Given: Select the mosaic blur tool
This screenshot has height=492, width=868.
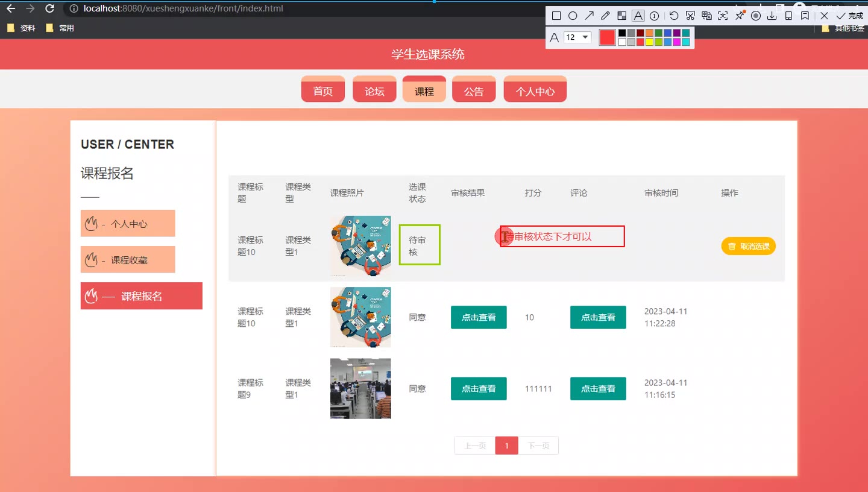Looking at the screenshot, I should click(x=621, y=16).
